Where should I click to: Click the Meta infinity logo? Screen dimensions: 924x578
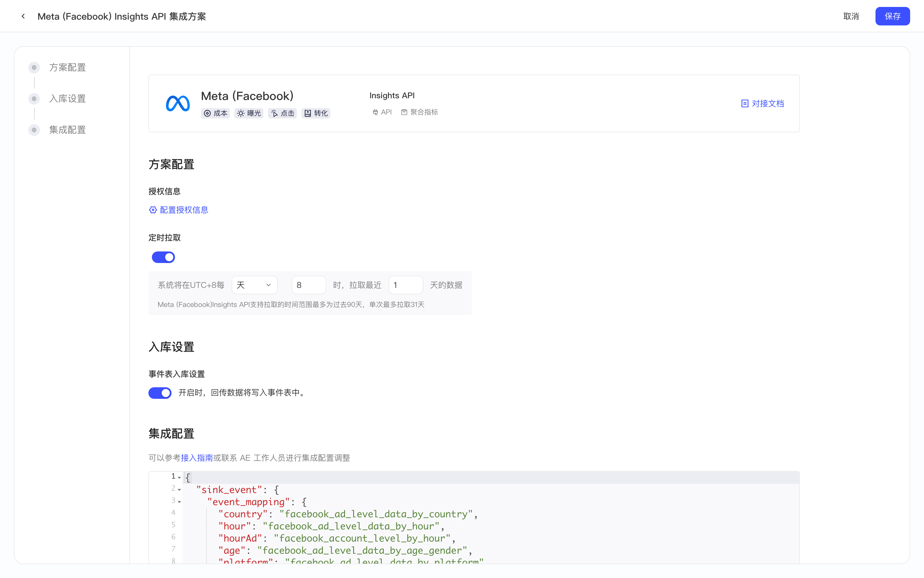178,103
